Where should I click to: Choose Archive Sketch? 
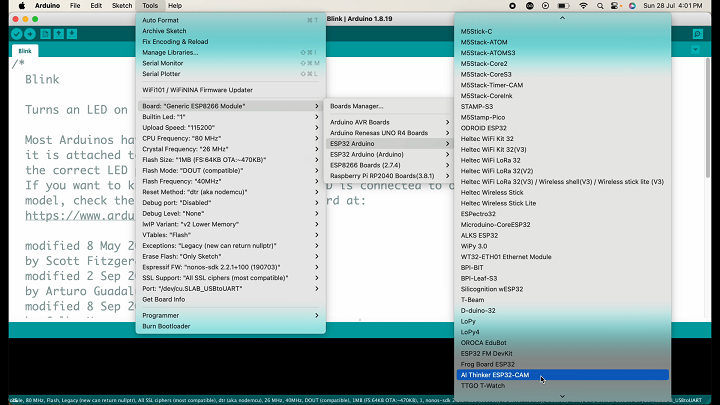231,31
